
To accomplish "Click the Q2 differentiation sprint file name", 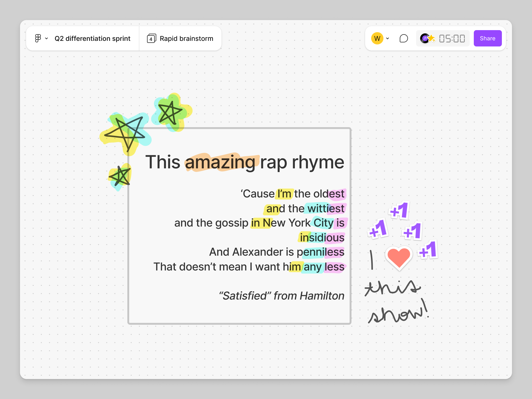I will click(x=92, y=39).
